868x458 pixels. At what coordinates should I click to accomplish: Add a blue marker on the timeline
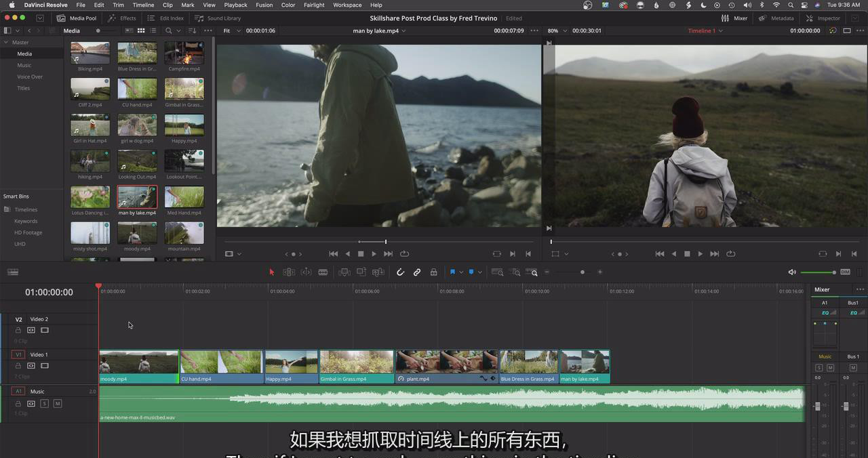pos(471,272)
